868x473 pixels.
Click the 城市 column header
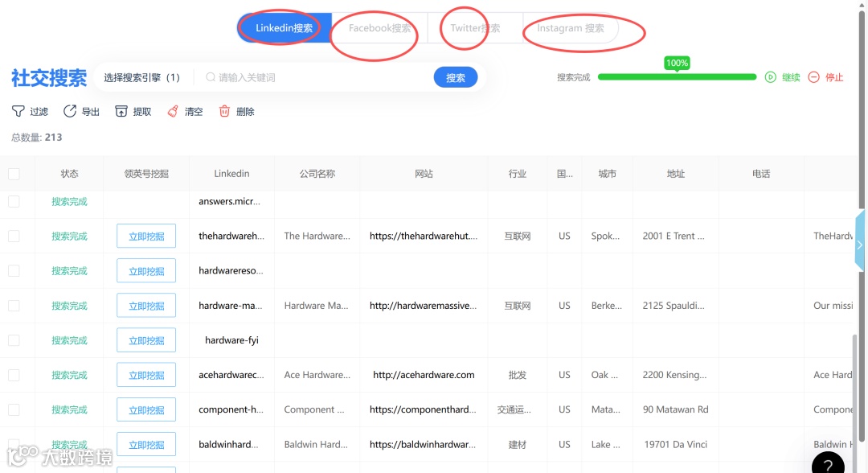click(x=608, y=174)
